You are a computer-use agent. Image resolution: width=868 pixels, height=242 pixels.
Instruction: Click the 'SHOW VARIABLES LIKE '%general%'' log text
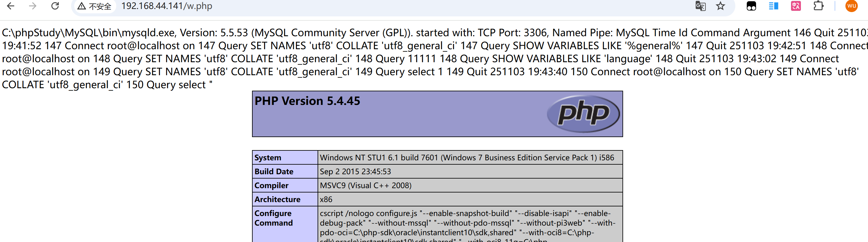tap(598, 45)
